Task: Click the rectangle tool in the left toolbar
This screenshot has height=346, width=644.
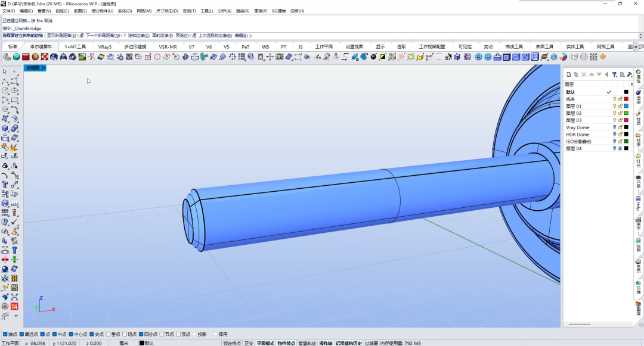Action: tap(14, 100)
